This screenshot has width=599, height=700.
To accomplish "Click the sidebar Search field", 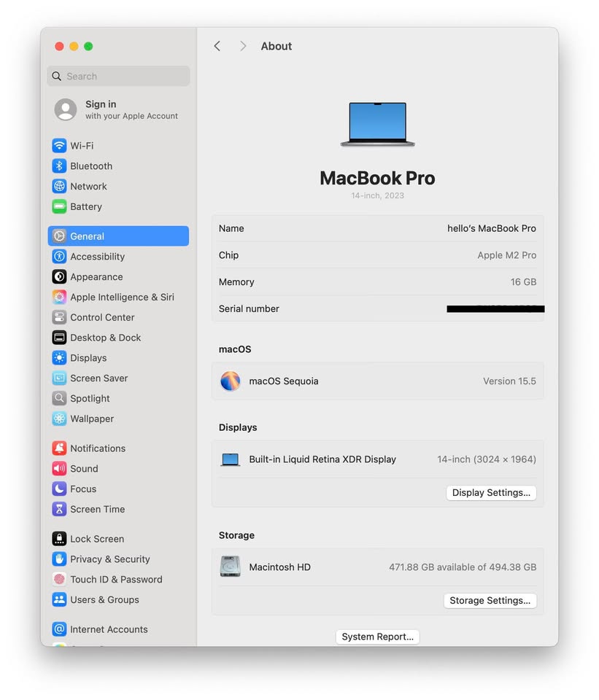I will (118, 76).
